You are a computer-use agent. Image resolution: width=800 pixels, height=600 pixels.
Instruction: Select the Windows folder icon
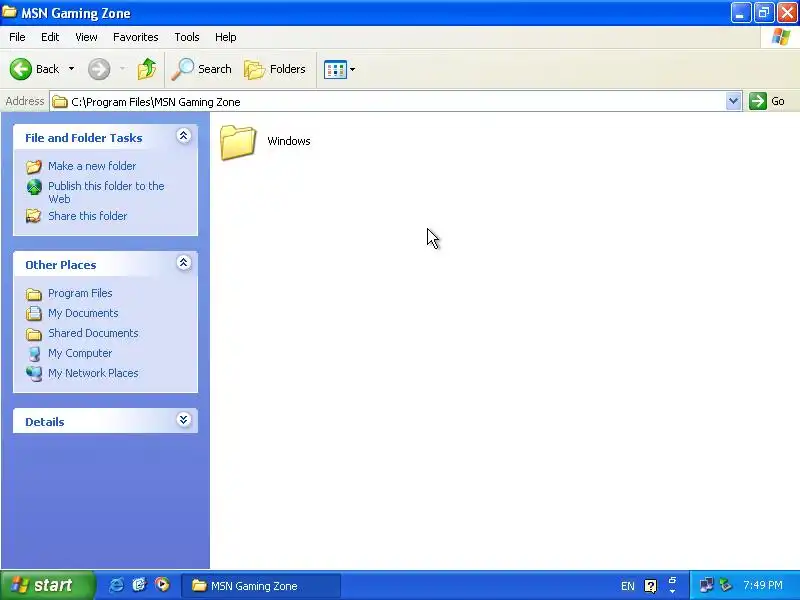(x=238, y=142)
